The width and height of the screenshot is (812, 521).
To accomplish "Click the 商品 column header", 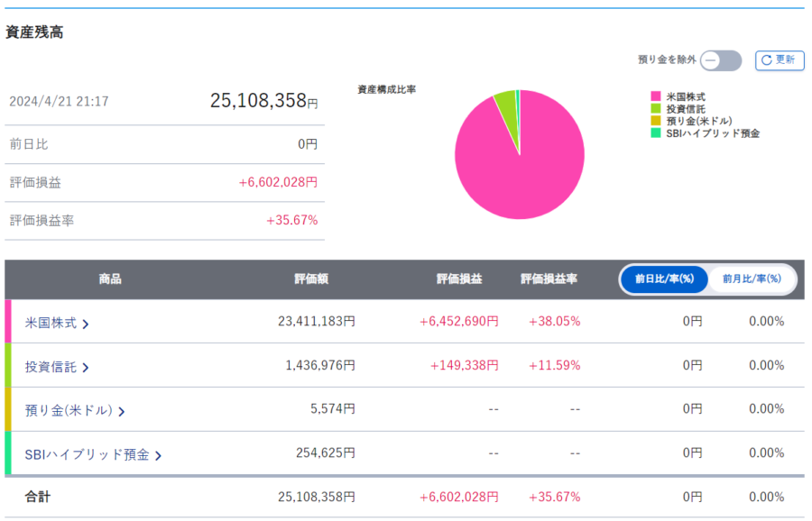I will tap(110, 279).
